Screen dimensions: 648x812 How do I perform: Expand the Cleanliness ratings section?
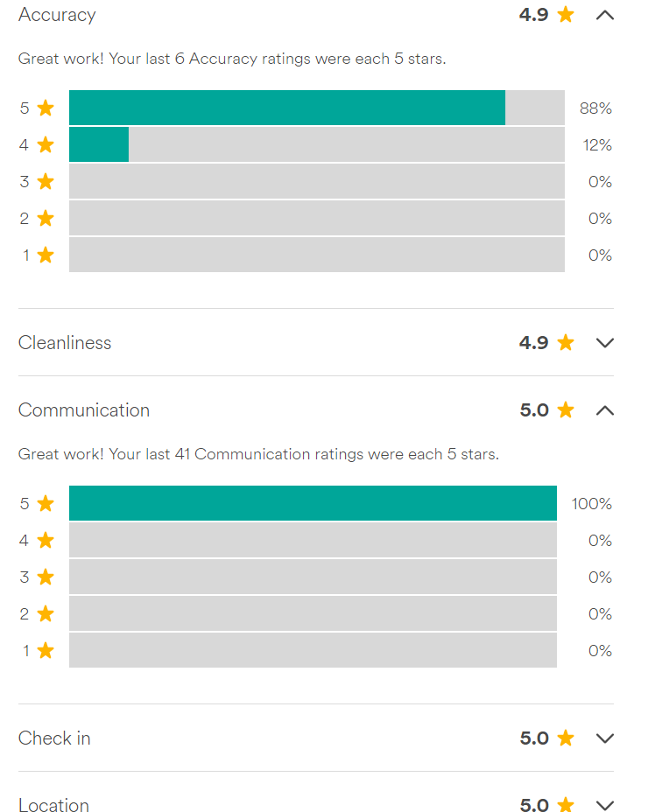(604, 343)
